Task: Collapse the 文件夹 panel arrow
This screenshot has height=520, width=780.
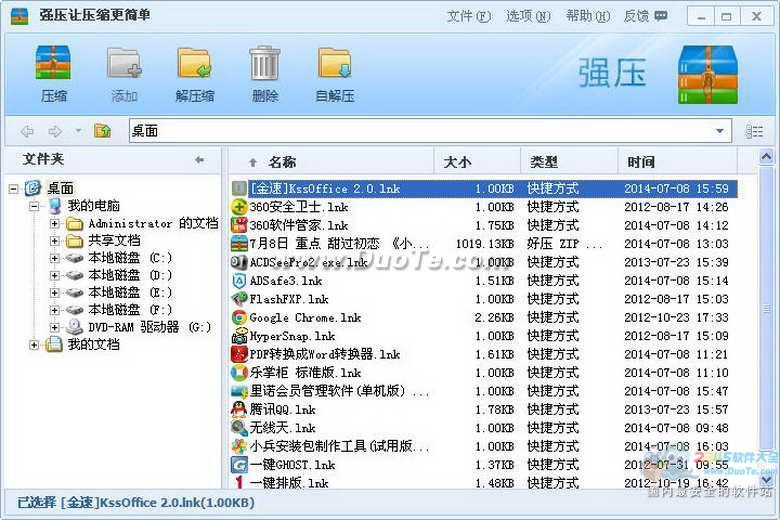Action: (x=199, y=160)
